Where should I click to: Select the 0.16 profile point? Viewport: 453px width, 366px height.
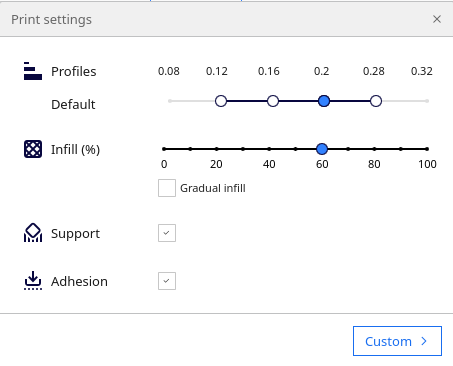tap(273, 101)
